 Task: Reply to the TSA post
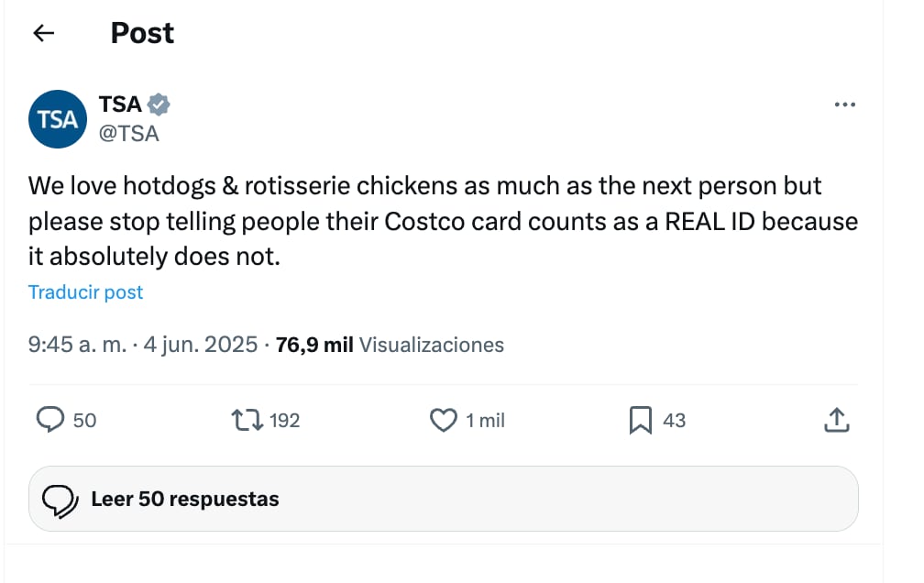pos(53,420)
